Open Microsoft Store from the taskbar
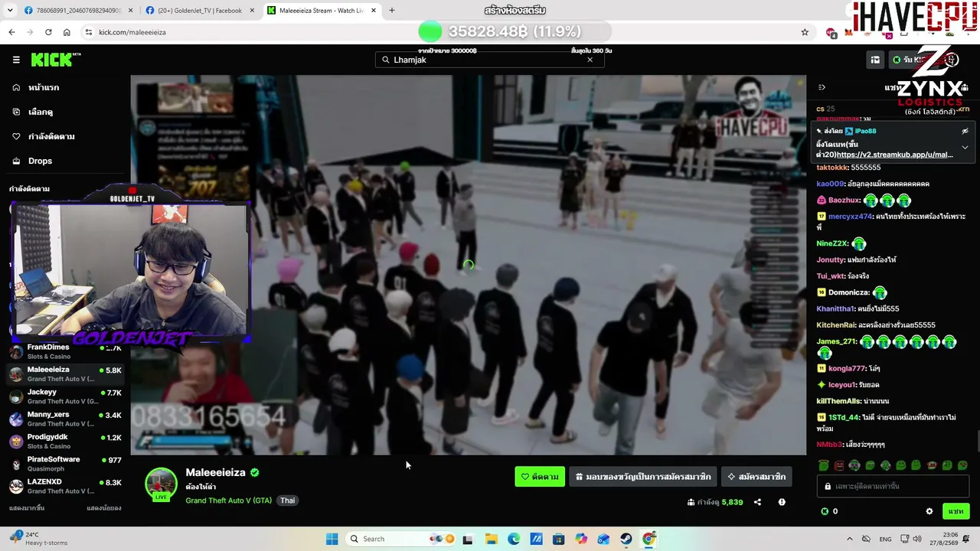This screenshot has height=551, width=980. pyautogui.click(x=559, y=539)
